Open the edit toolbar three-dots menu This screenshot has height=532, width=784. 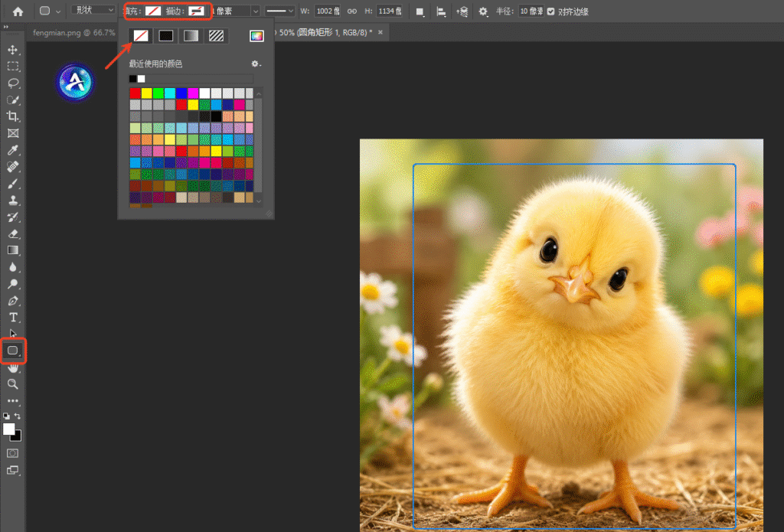point(13,400)
